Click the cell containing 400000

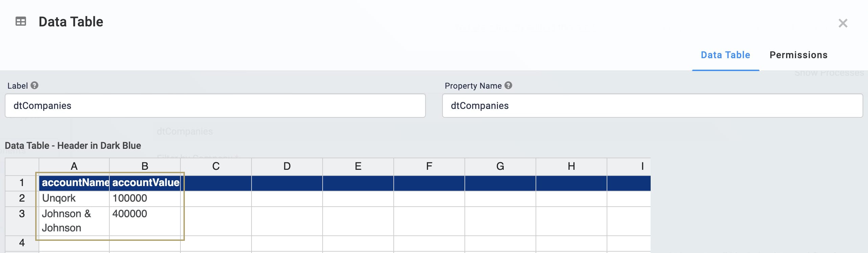(x=145, y=221)
